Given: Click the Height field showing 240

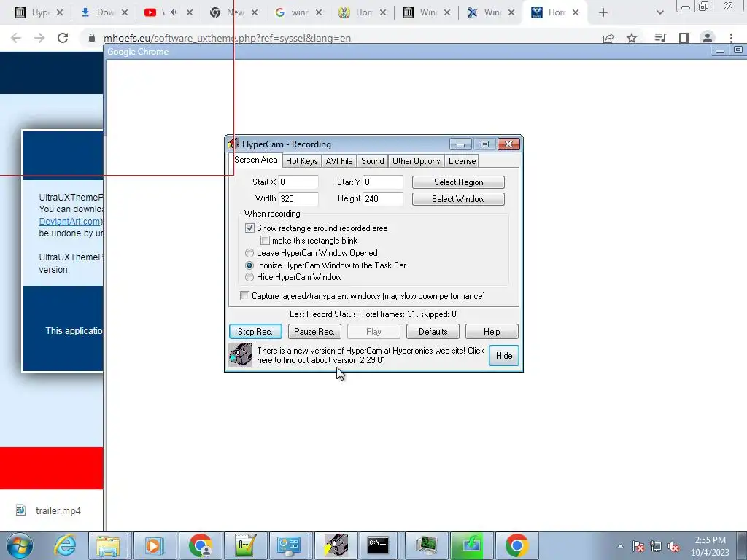Looking at the screenshot, I should (x=383, y=198).
